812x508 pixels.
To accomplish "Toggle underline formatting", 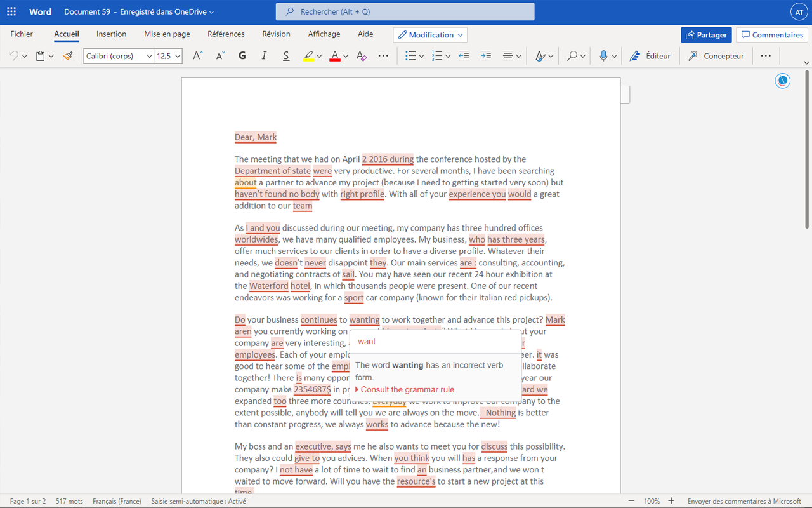I will [285, 56].
